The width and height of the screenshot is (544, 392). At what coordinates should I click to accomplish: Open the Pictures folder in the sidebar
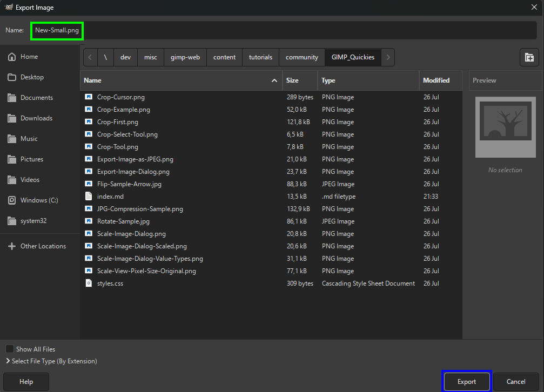33,159
